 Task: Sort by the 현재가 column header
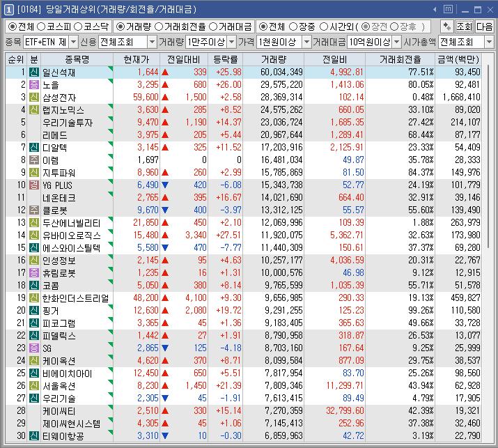137,59
